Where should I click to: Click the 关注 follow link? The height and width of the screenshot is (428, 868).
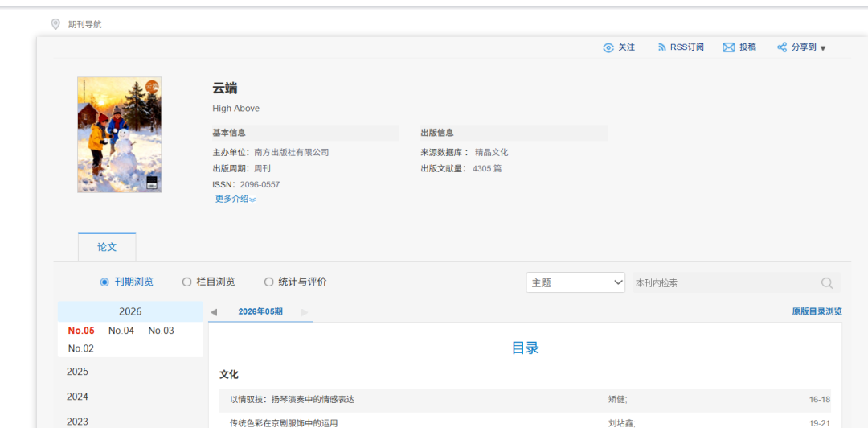pyautogui.click(x=627, y=47)
